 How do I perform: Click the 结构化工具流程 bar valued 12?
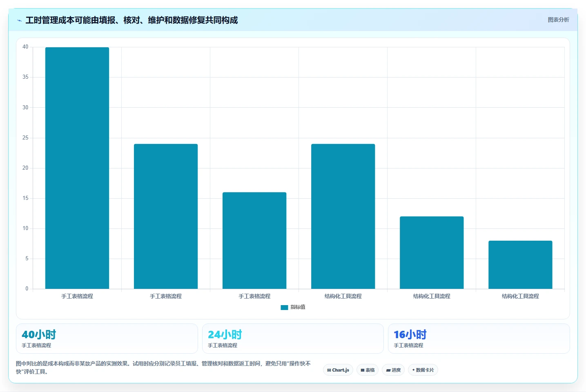click(x=432, y=252)
